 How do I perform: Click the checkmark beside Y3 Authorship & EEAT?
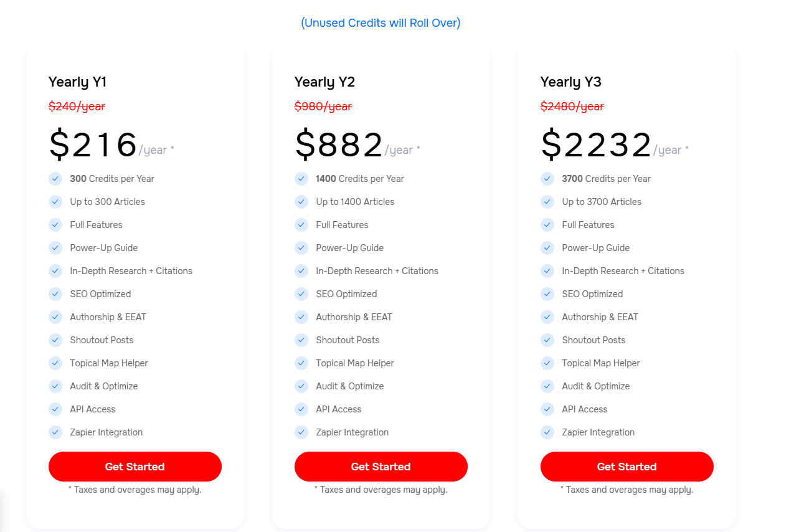click(547, 317)
